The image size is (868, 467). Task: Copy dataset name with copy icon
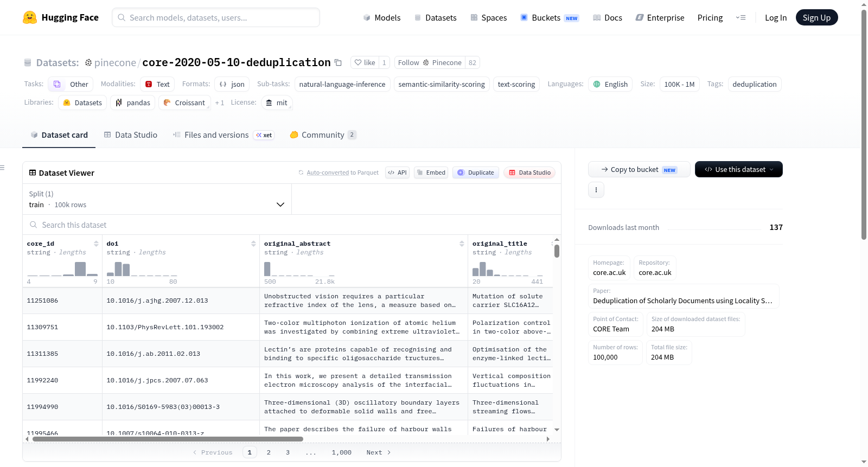click(x=338, y=62)
